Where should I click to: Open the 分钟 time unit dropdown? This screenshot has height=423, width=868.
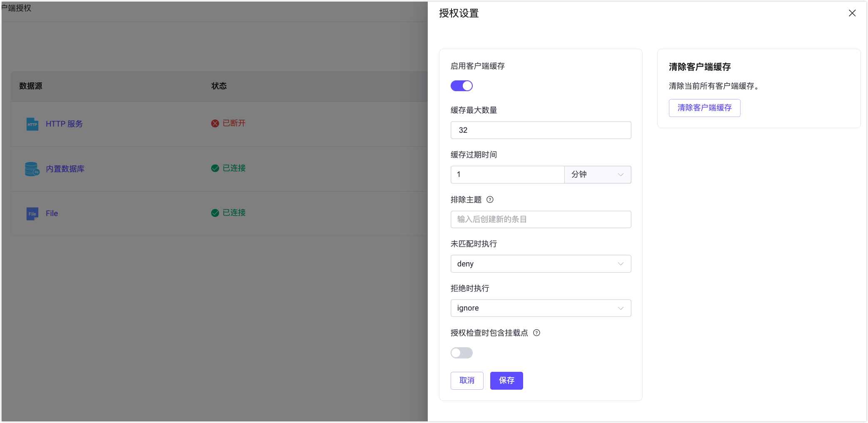click(597, 174)
